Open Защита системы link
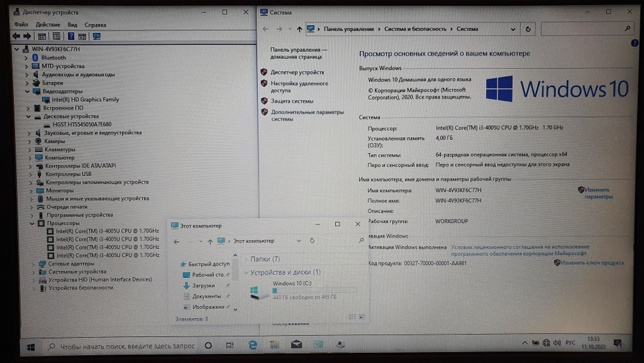 (x=292, y=101)
